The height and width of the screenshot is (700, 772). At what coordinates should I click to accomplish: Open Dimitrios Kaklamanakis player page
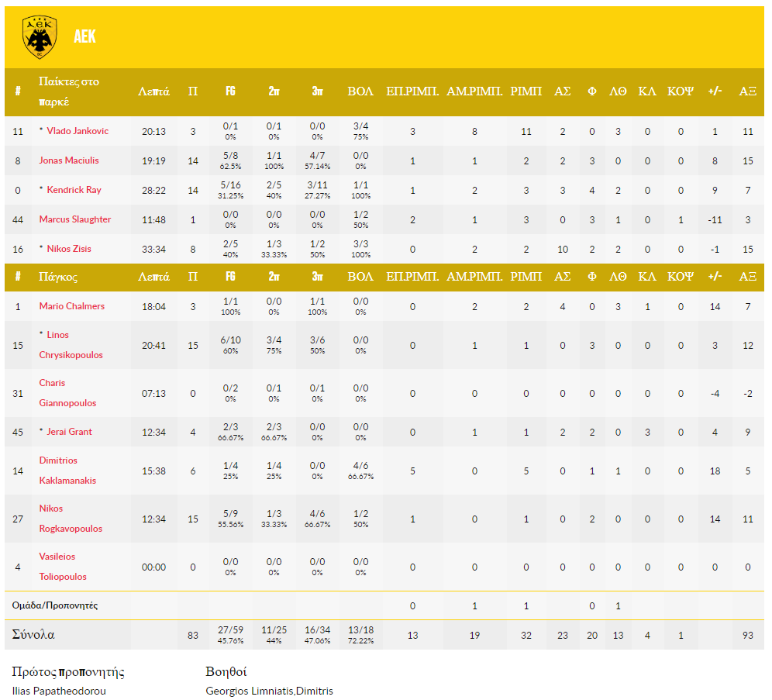coord(67,471)
